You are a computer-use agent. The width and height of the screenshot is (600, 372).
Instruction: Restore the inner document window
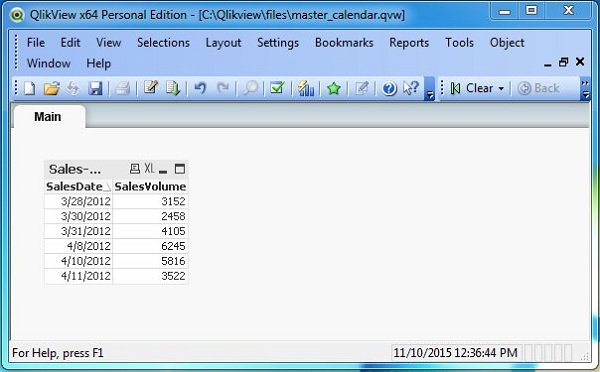[x=563, y=62]
